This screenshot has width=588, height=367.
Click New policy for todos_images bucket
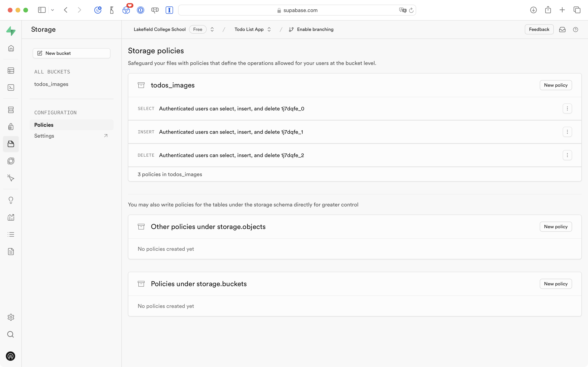[556, 85]
